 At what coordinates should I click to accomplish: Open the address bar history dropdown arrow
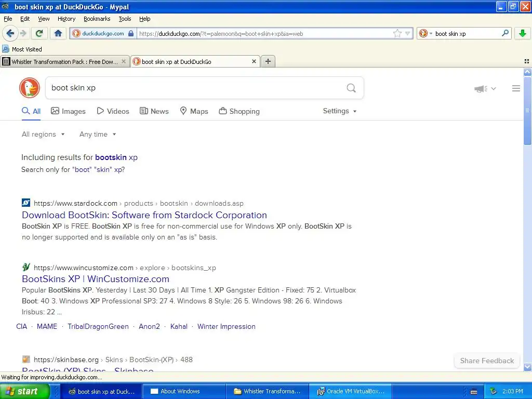[407, 33]
